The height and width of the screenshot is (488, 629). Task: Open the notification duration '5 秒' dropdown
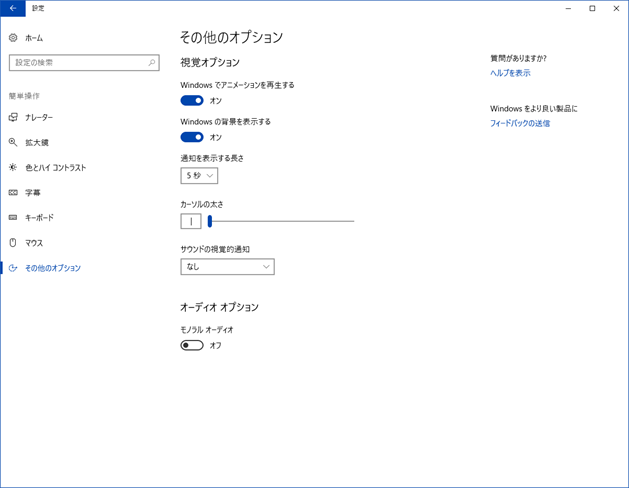pyautogui.click(x=199, y=175)
